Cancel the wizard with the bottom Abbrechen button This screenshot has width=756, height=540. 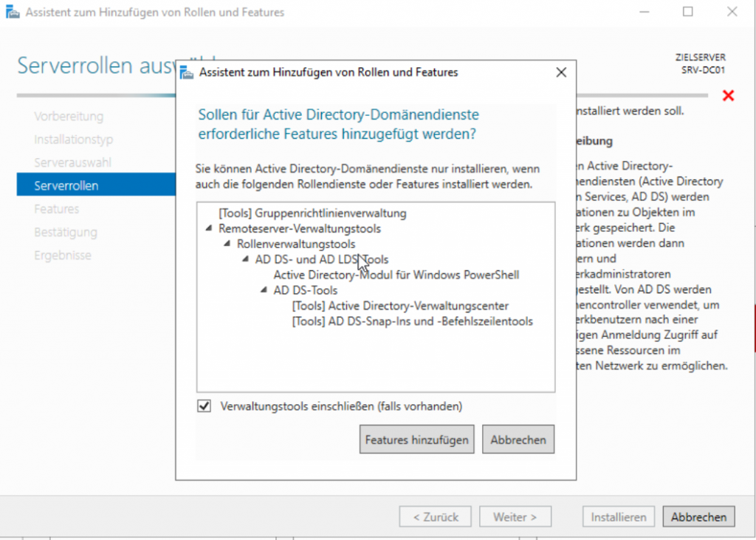pos(698,517)
